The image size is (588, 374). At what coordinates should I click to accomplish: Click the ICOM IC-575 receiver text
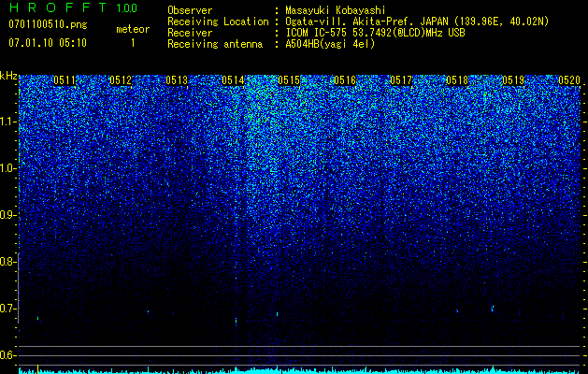tap(375, 33)
